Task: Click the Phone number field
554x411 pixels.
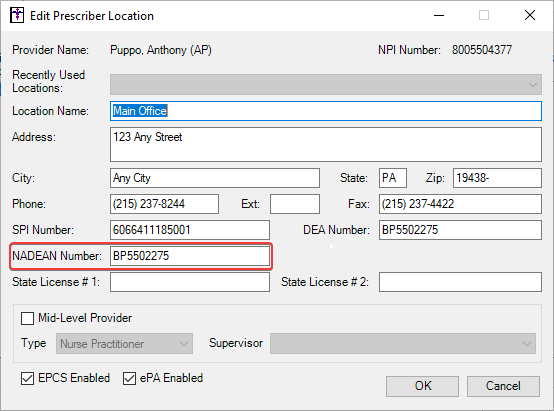Action: coord(164,204)
